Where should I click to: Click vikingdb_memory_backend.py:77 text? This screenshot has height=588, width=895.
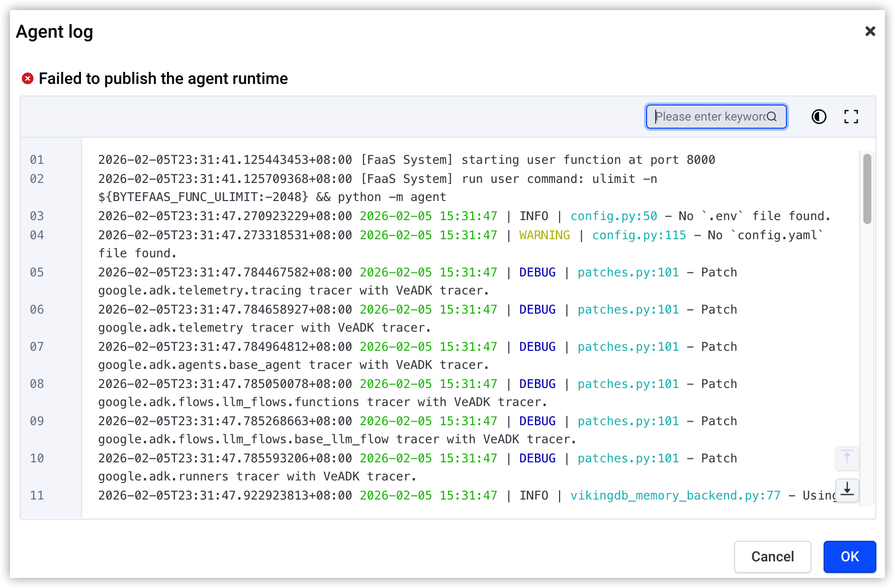tap(675, 496)
